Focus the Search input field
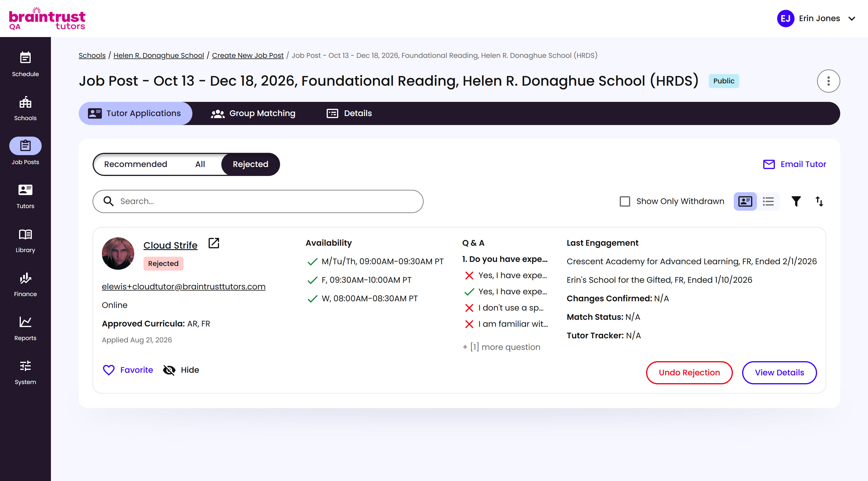The image size is (868, 481). click(x=258, y=201)
